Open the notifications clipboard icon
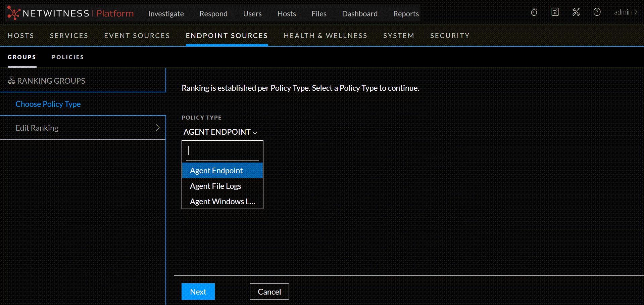This screenshot has height=305, width=644. pos(555,12)
